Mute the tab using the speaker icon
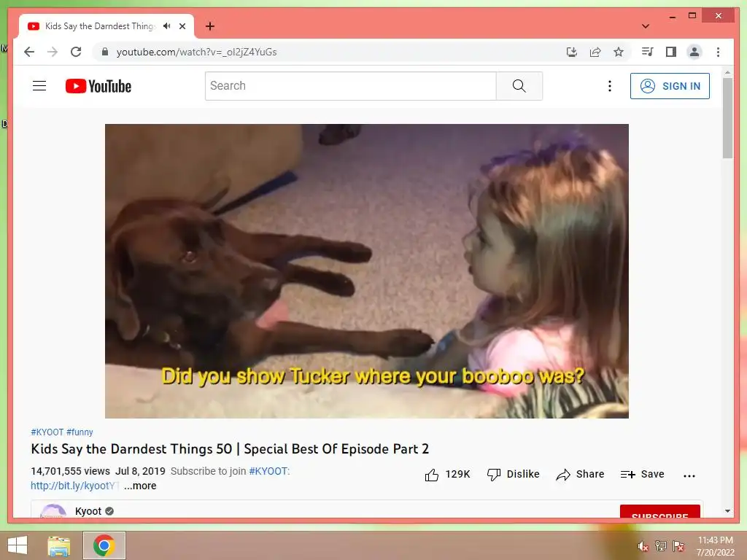The height and width of the screenshot is (560, 747). 167,26
